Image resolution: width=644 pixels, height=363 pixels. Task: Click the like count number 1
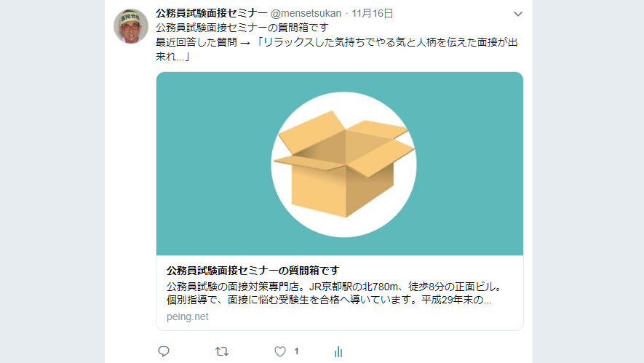tap(296, 351)
